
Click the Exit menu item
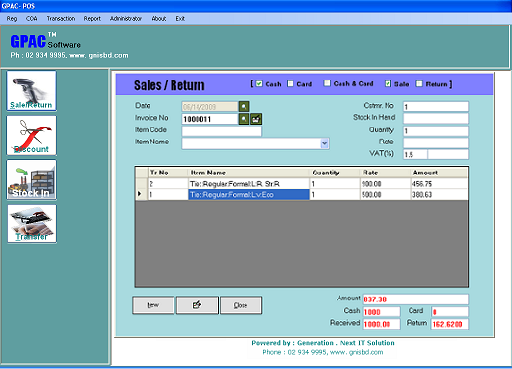tap(180, 19)
